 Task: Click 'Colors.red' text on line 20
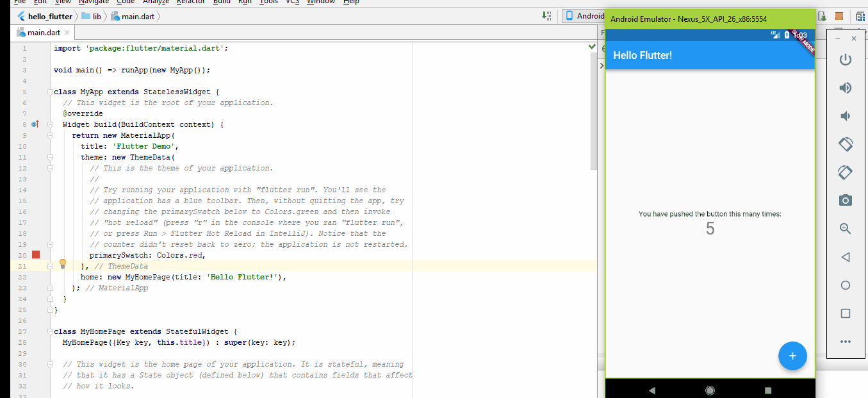pos(181,255)
